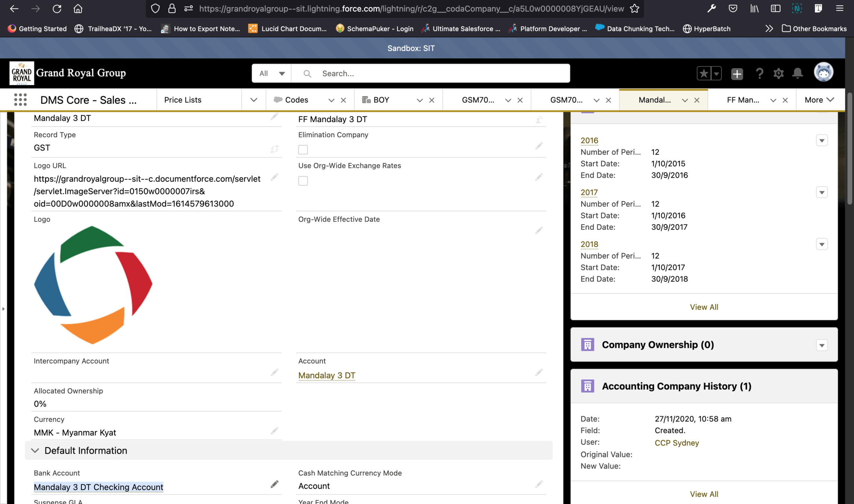This screenshot has height=504, width=854.
Task: Open the notifications bell
Action: (797, 73)
